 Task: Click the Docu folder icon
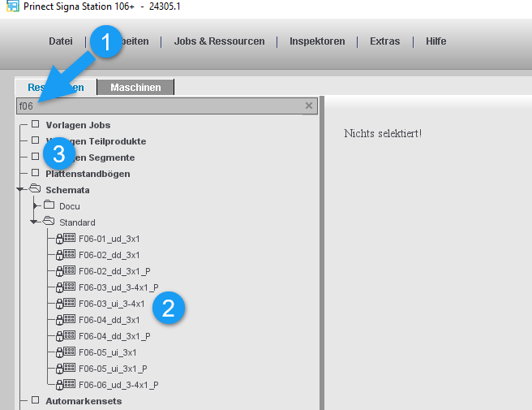point(49,205)
